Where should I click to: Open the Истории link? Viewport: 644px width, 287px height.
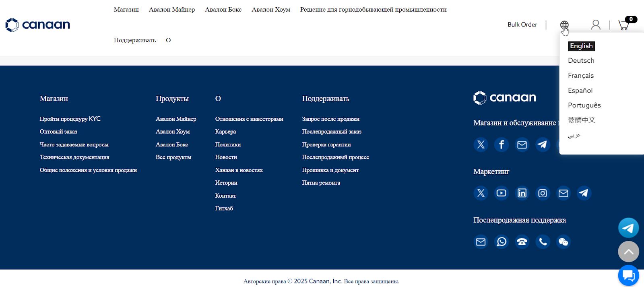click(x=226, y=183)
